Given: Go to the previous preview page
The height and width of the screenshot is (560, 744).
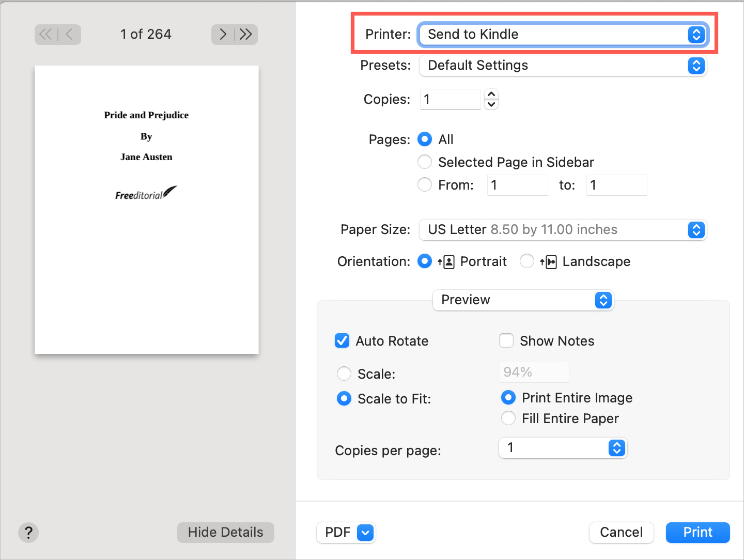Looking at the screenshot, I should (69, 35).
